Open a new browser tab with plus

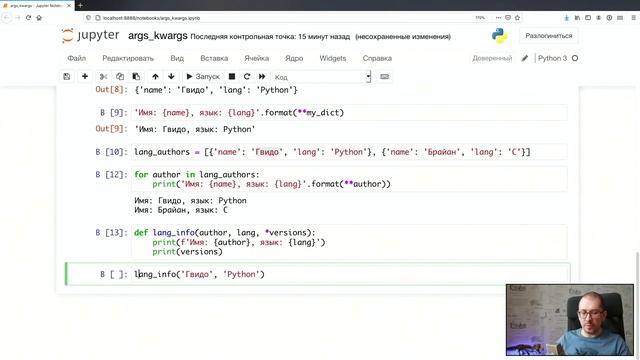point(80,5)
